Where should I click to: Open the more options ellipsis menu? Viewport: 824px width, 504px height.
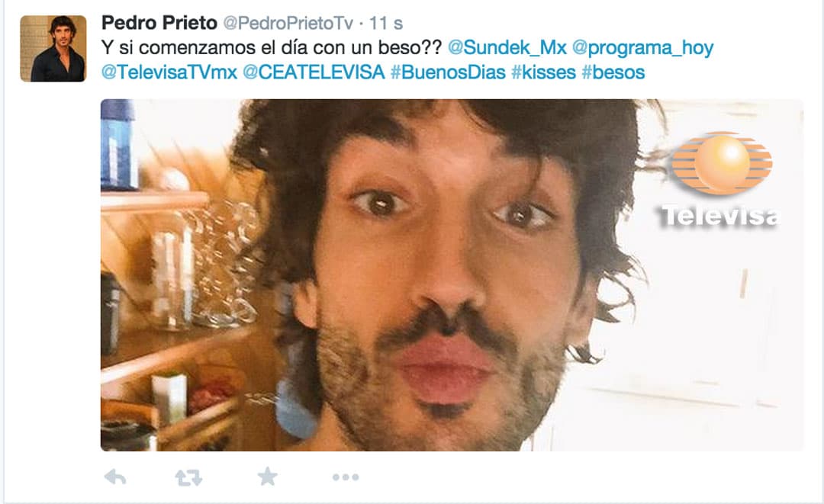pos(346,477)
